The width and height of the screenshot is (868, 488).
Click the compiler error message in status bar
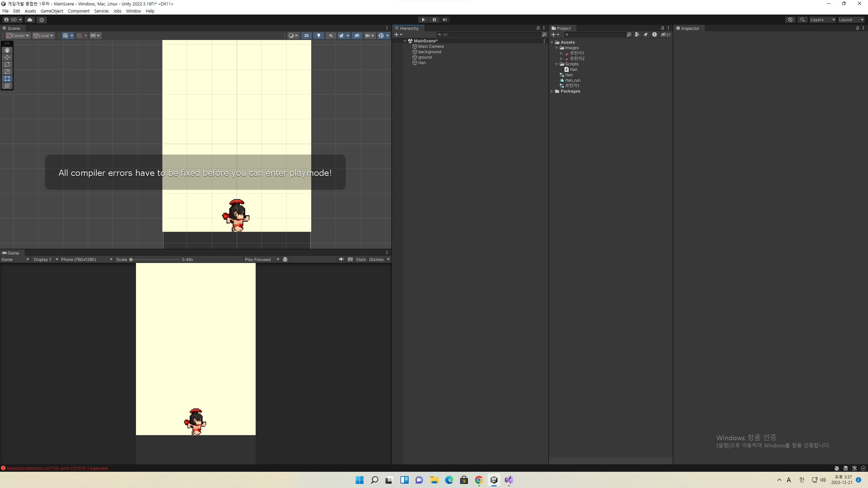pyautogui.click(x=57, y=468)
